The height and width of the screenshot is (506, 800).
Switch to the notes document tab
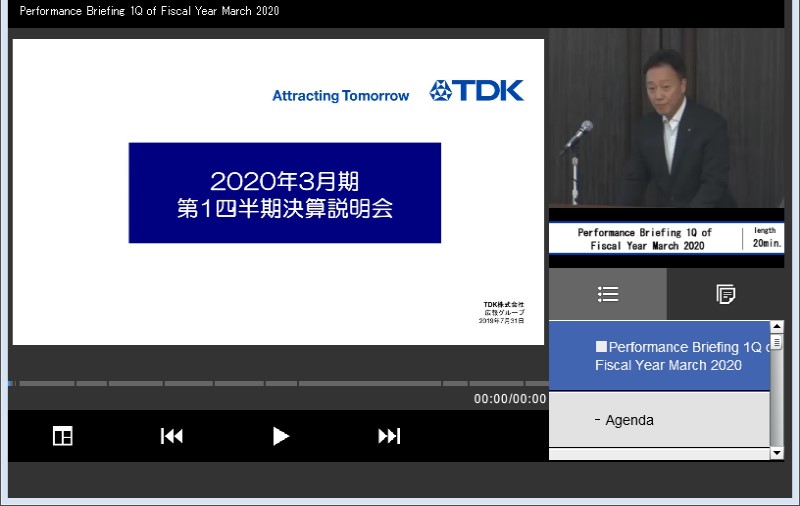[x=726, y=294]
